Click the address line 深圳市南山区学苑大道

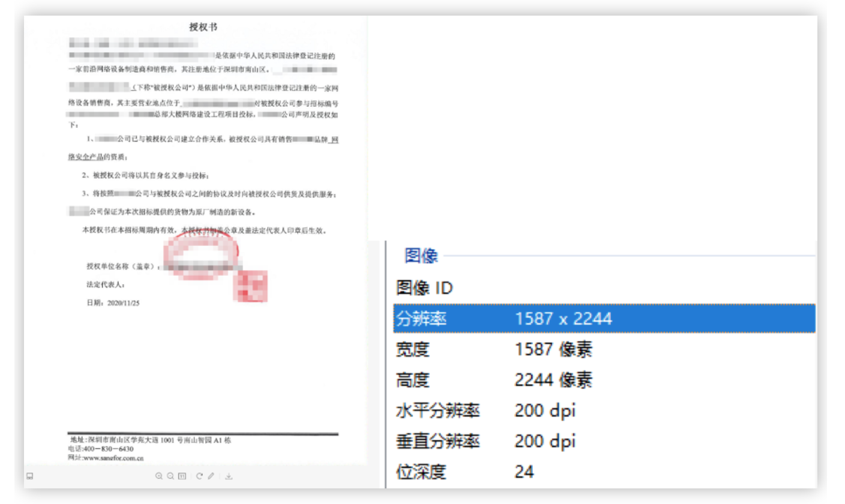click(150, 440)
